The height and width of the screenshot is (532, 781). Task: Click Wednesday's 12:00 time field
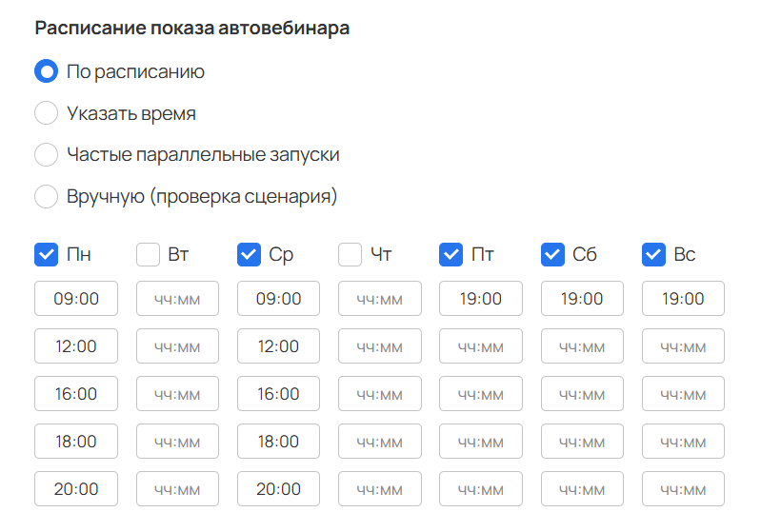point(278,345)
